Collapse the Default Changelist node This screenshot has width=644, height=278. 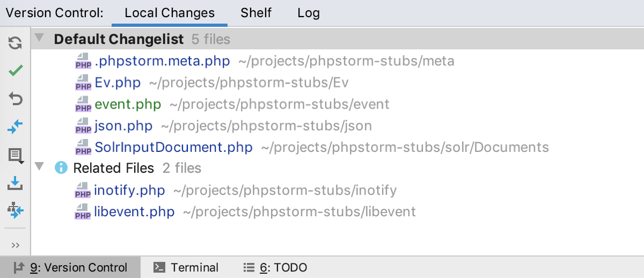(x=39, y=39)
